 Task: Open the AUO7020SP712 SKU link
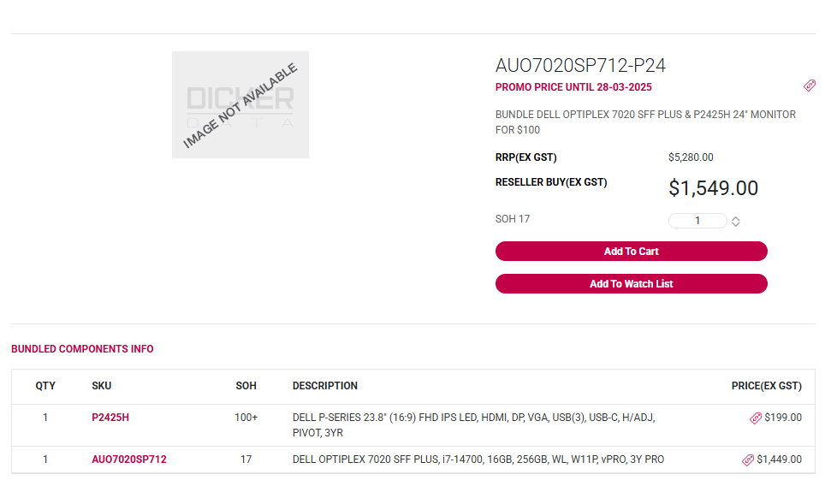pos(129,460)
